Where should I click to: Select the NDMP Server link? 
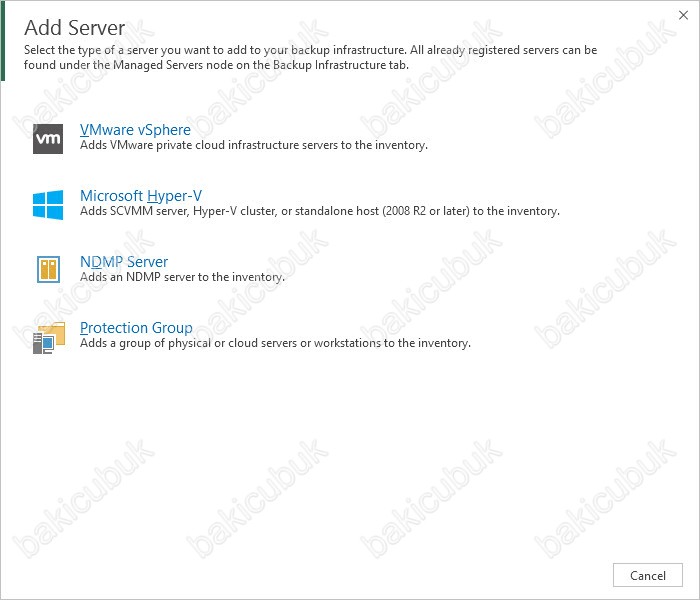(x=124, y=262)
